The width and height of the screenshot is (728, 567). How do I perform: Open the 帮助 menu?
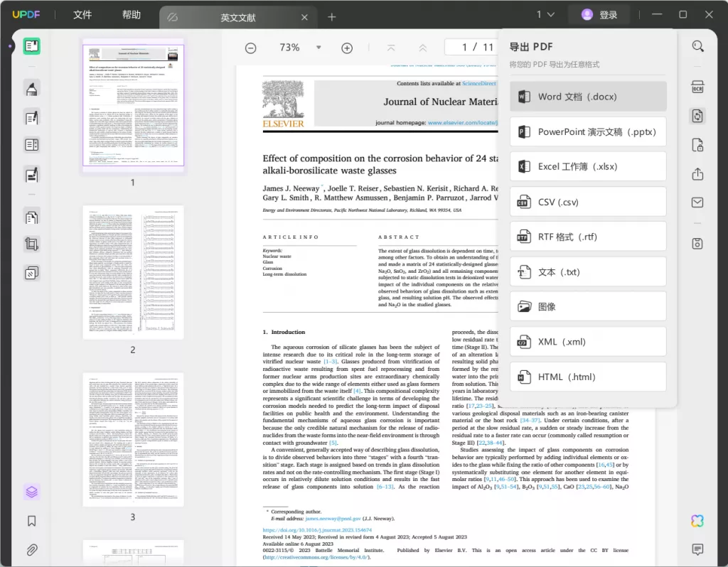pyautogui.click(x=132, y=15)
